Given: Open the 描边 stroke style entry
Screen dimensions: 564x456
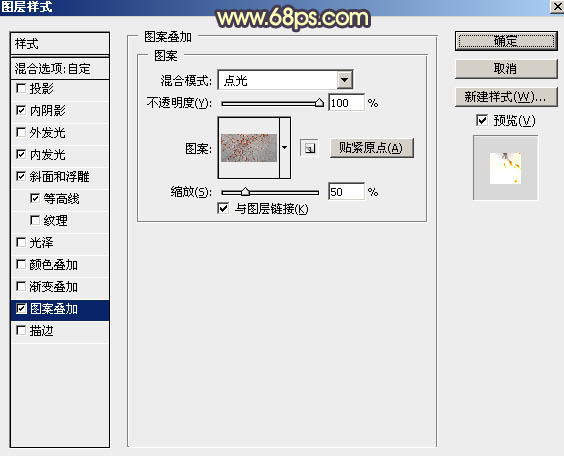Looking at the screenshot, I should click(x=60, y=330).
